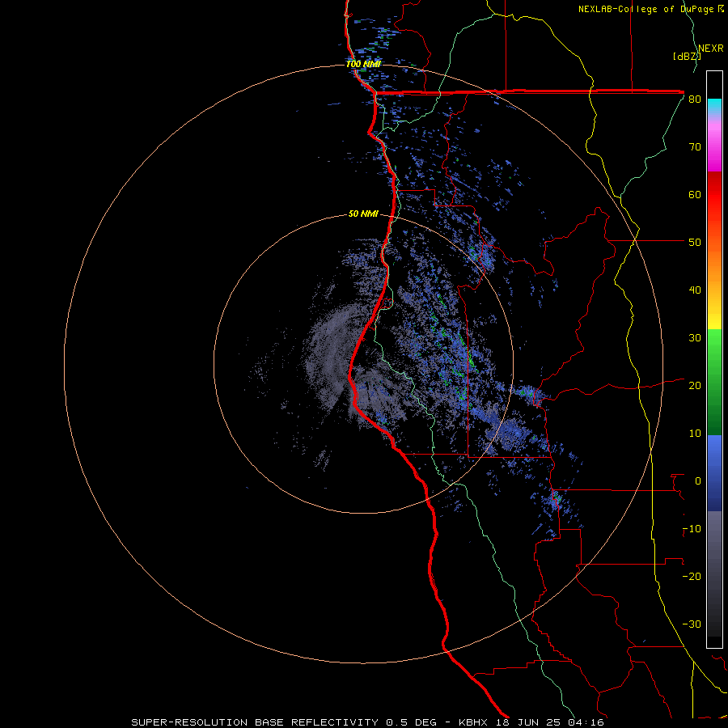Click the "04:16" time in the caption

588,722
